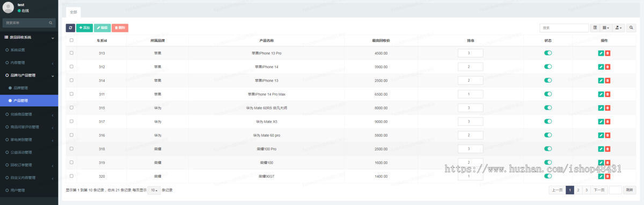Edit row 316 with pencil icon
Image resolution: width=644 pixels, height=205 pixels.
tap(601, 135)
